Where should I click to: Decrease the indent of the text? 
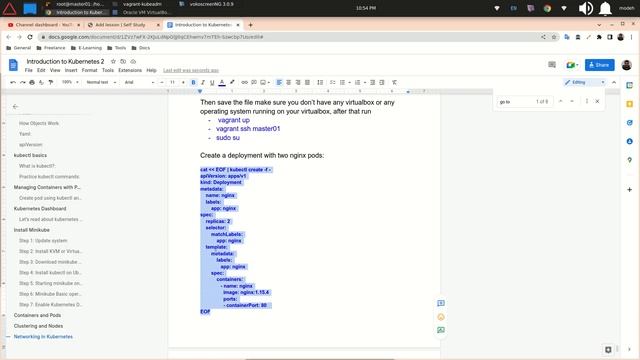(x=372, y=82)
